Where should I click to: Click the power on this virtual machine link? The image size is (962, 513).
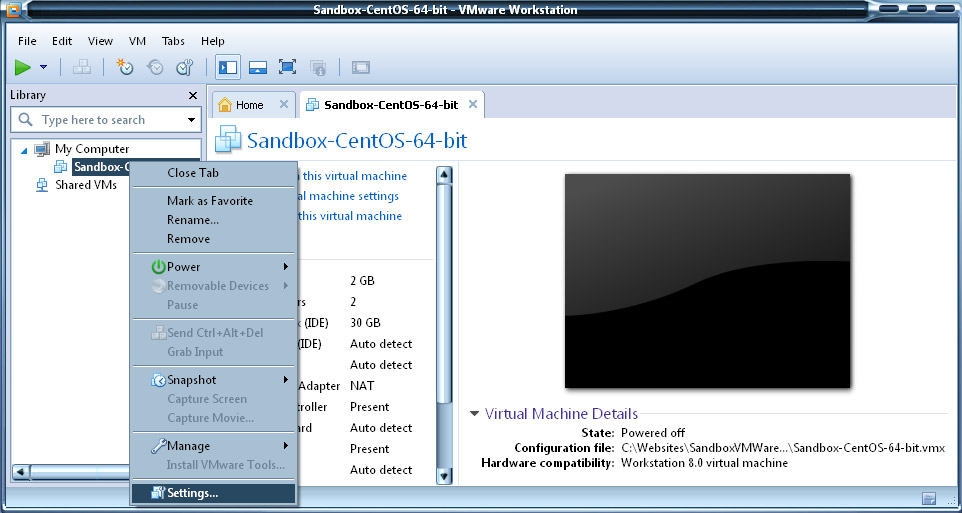tap(353, 176)
